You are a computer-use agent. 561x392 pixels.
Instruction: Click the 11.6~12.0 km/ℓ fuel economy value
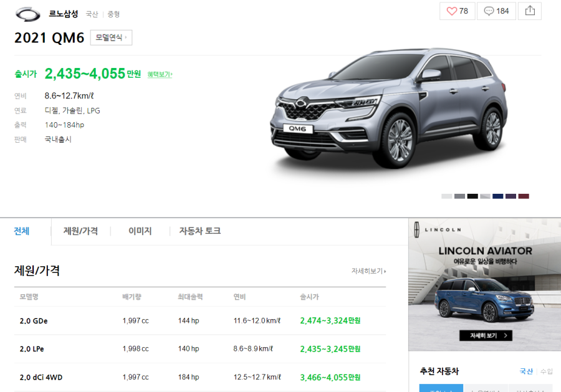[x=257, y=321]
